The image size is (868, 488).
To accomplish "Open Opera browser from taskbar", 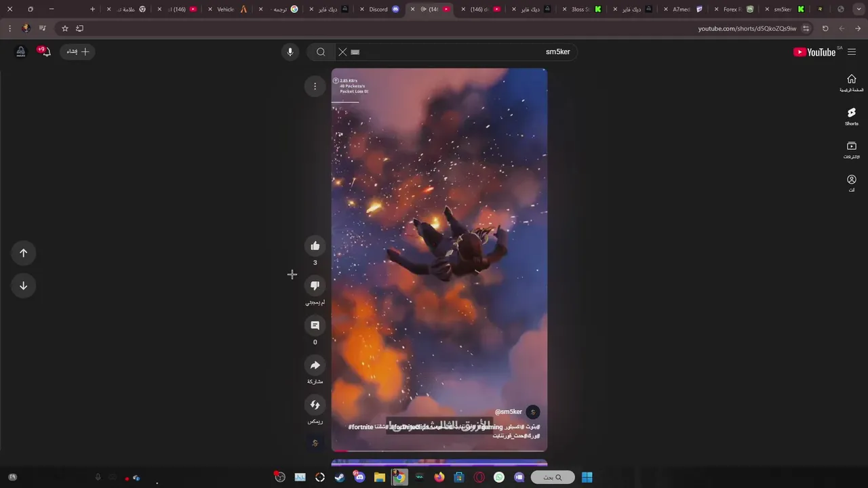I will click(x=479, y=477).
